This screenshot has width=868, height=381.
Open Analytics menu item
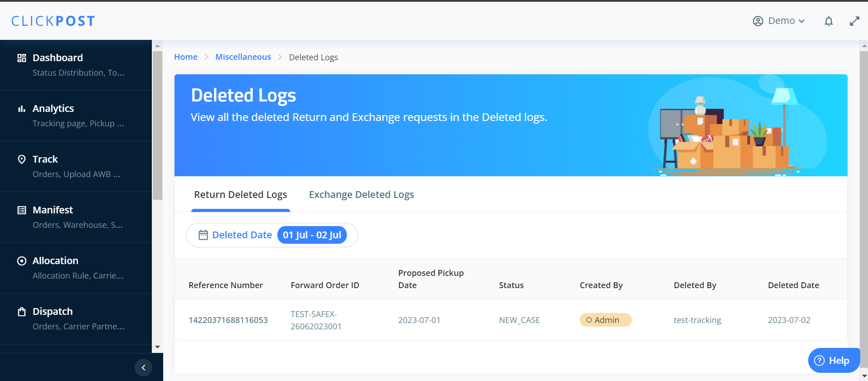coord(76,116)
